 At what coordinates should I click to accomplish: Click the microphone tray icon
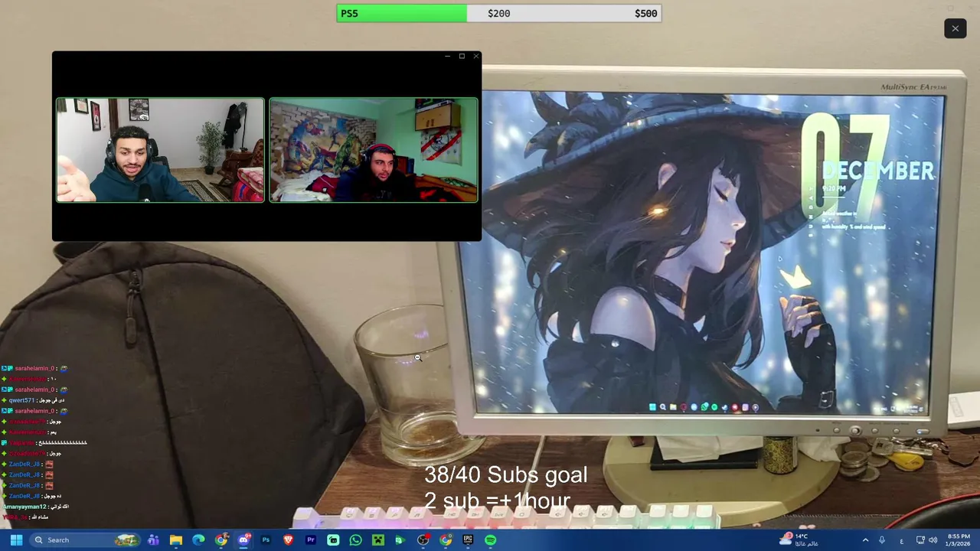tap(882, 540)
